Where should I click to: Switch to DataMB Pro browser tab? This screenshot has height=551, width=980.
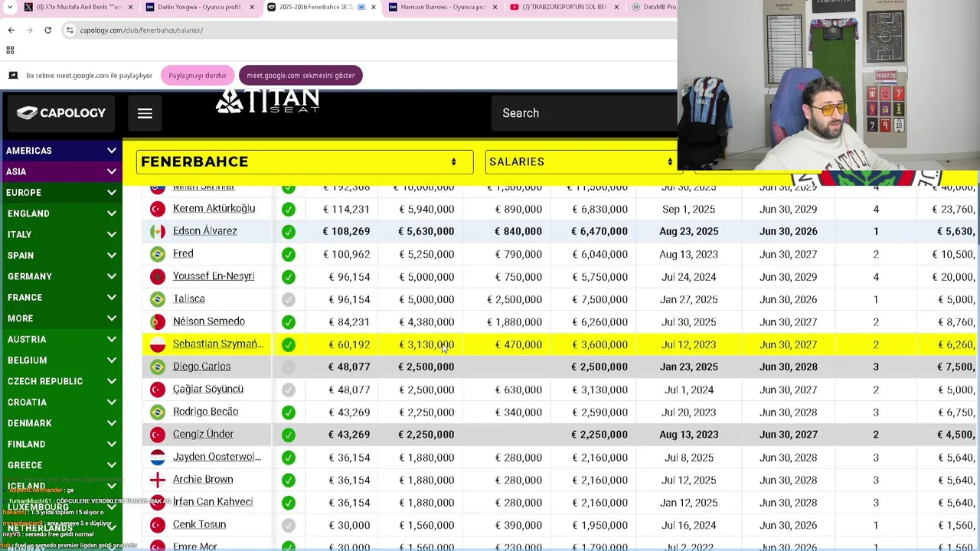(652, 7)
